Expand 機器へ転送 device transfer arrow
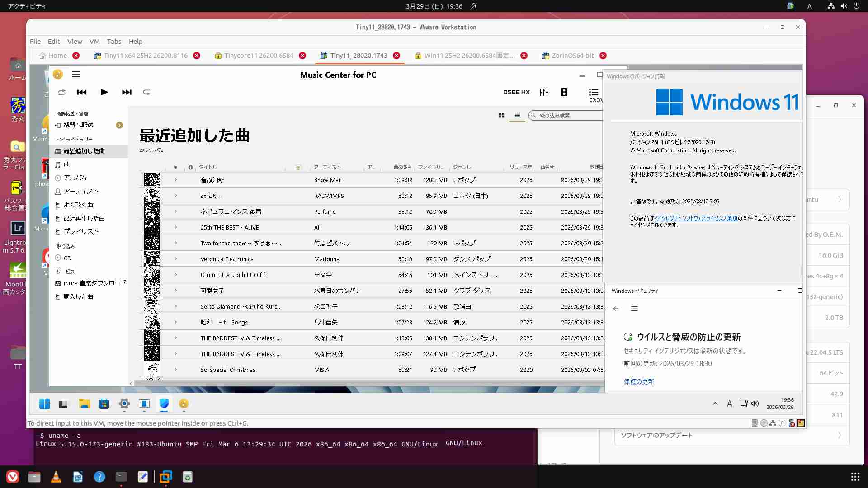This screenshot has height=488, width=868. click(119, 125)
